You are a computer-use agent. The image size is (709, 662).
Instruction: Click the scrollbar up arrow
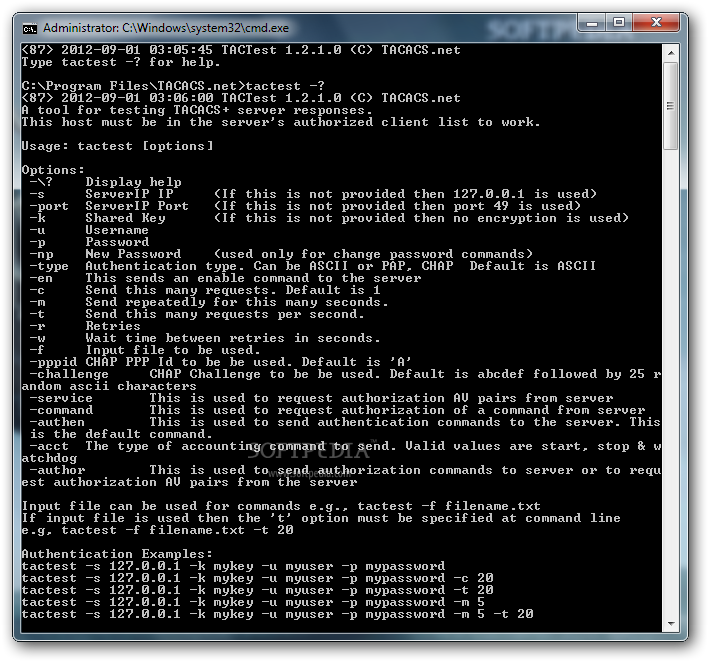671,53
